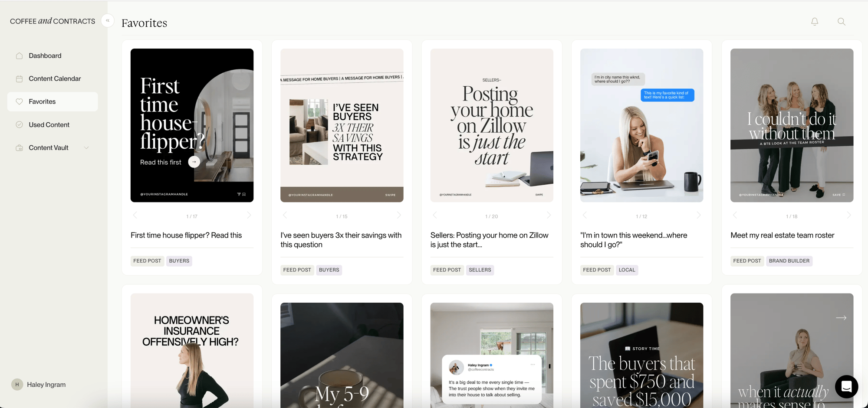
Task: Open the homeowner's insurance post thumbnail
Action: click(x=192, y=350)
